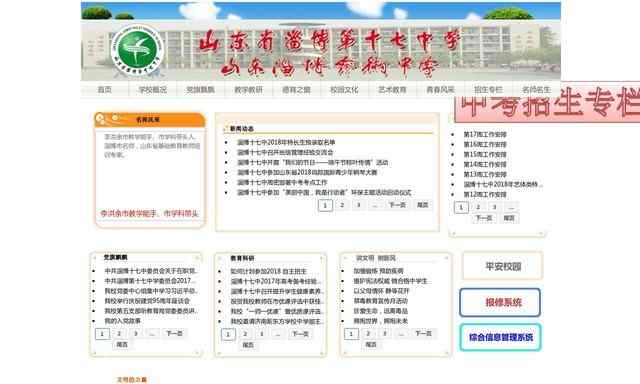
Task: Go to page 2 of 教育动态 news
Action: pyautogui.click(x=342, y=205)
